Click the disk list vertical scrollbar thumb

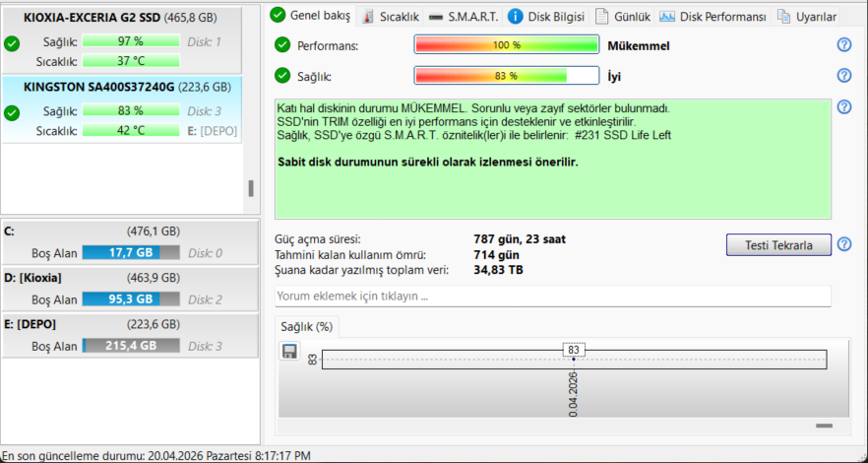point(251,188)
